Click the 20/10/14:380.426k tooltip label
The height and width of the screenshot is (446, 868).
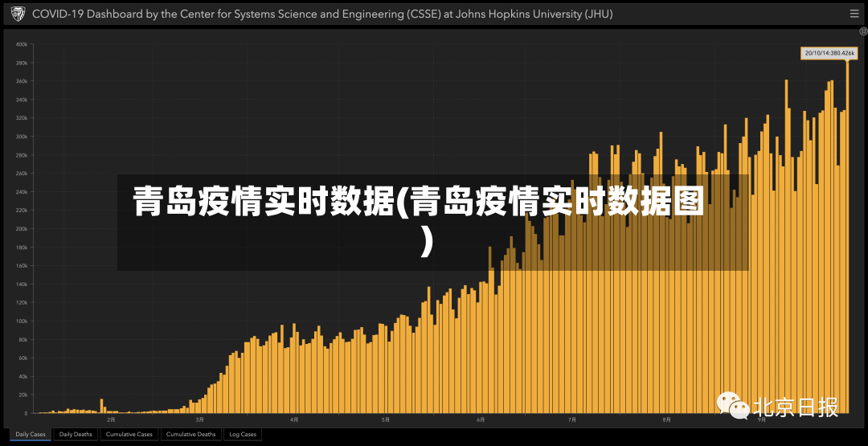[829, 53]
